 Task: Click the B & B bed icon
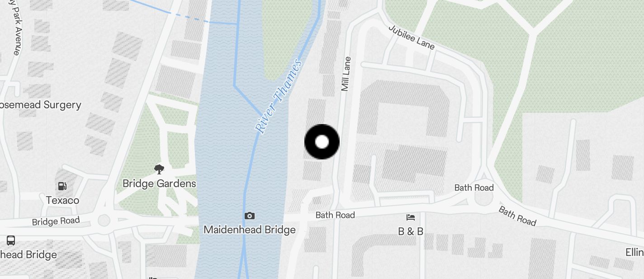(x=410, y=217)
